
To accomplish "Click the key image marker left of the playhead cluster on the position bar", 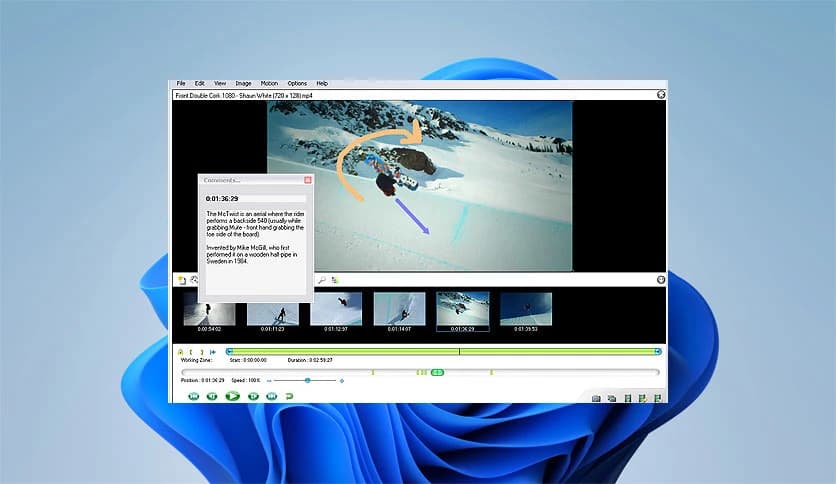I will (373, 373).
